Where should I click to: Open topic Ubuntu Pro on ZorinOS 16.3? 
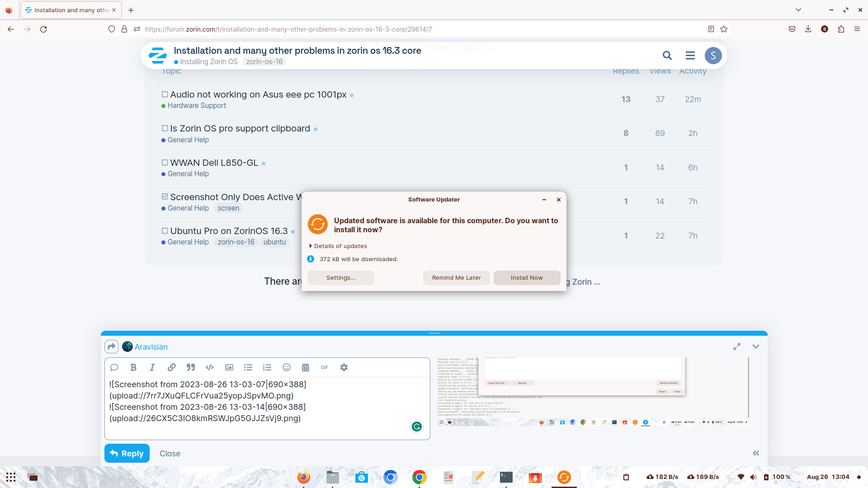pyautogui.click(x=229, y=231)
